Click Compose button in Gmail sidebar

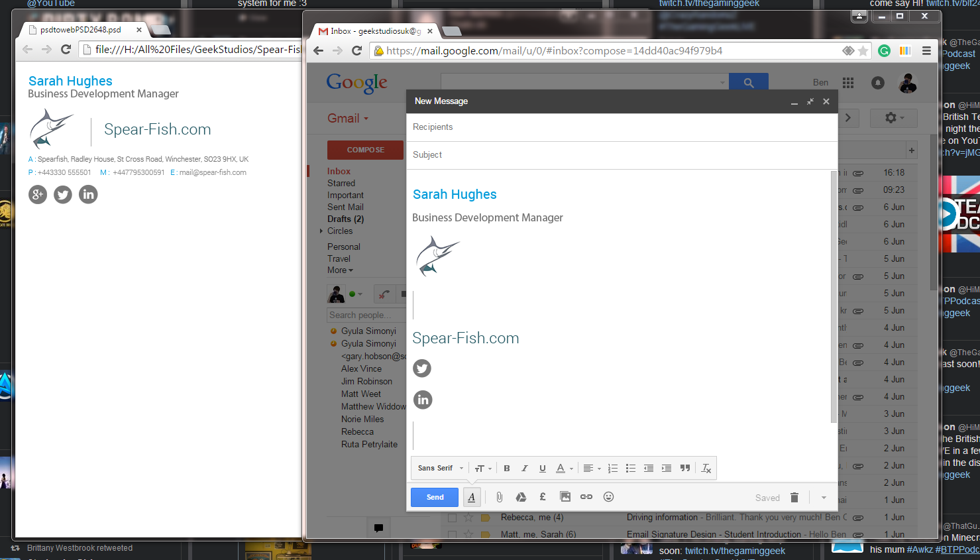(x=365, y=150)
